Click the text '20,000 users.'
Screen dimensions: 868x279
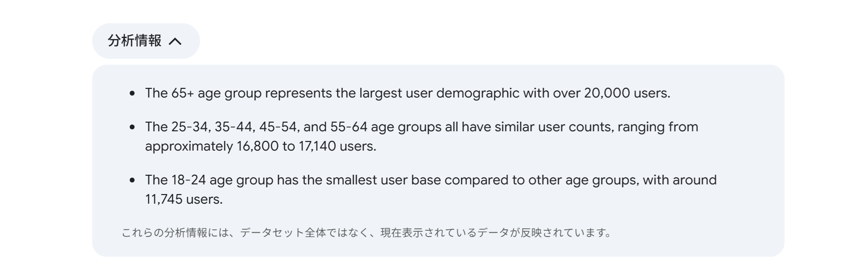tap(627, 93)
